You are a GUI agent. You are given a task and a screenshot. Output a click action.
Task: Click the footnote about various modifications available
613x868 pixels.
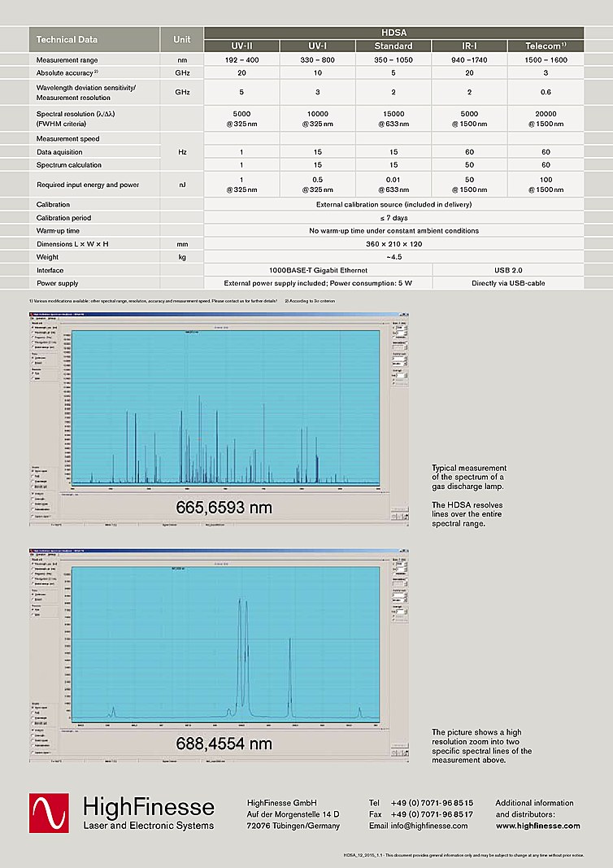[x=153, y=301]
